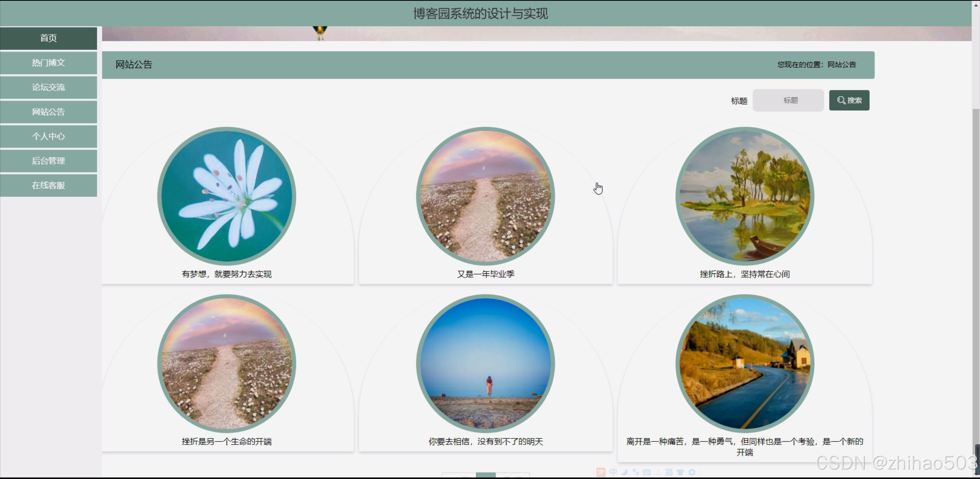Click the 标题 search input field

pyautogui.click(x=788, y=100)
